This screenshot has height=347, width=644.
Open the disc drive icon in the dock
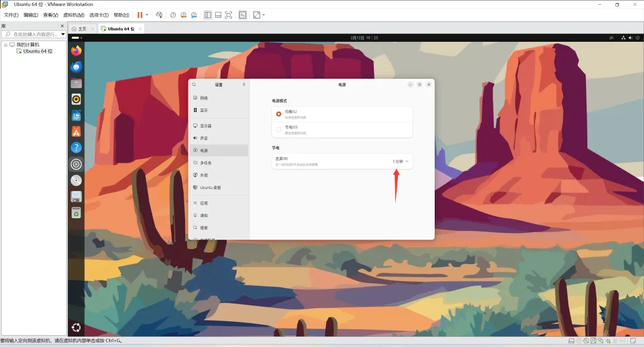point(76,180)
